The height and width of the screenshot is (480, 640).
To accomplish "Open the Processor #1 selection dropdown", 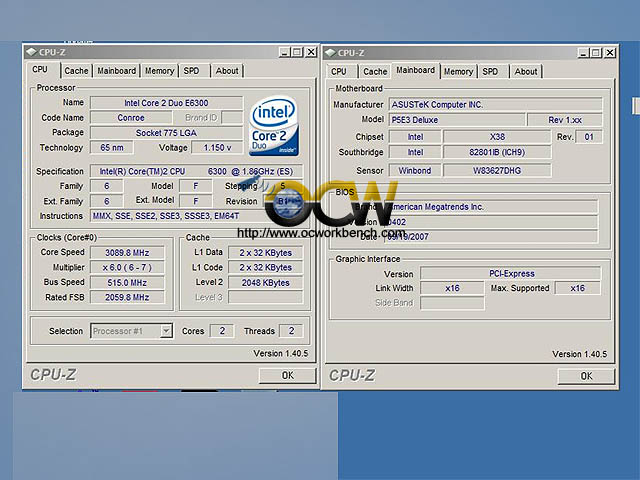I will (x=166, y=331).
